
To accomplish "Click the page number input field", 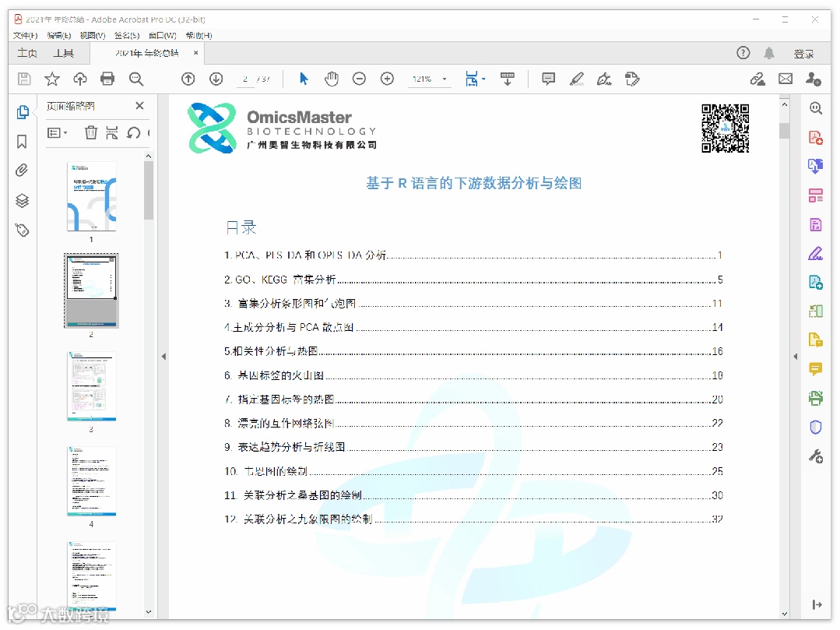I will click(245, 79).
